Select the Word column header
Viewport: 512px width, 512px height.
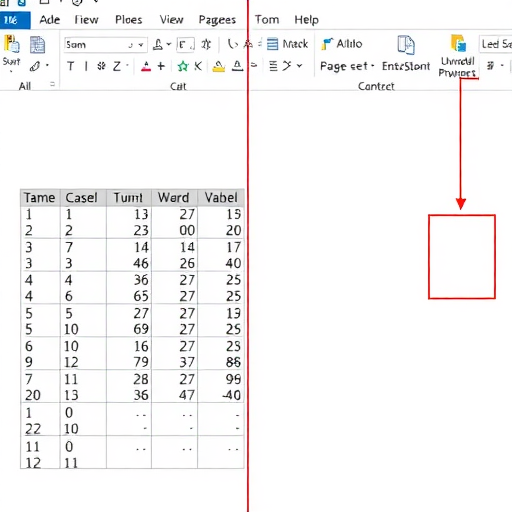(x=174, y=198)
